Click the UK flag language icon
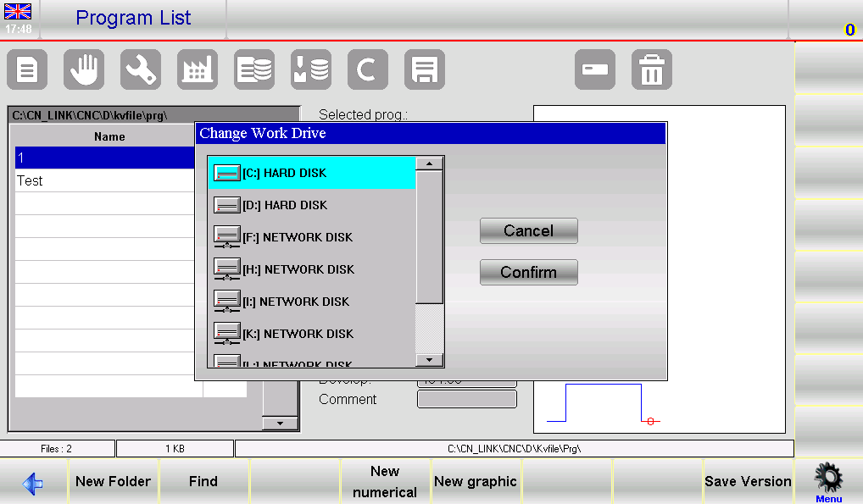Image resolution: width=863 pixels, height=504 pixels. coord(18,12)
